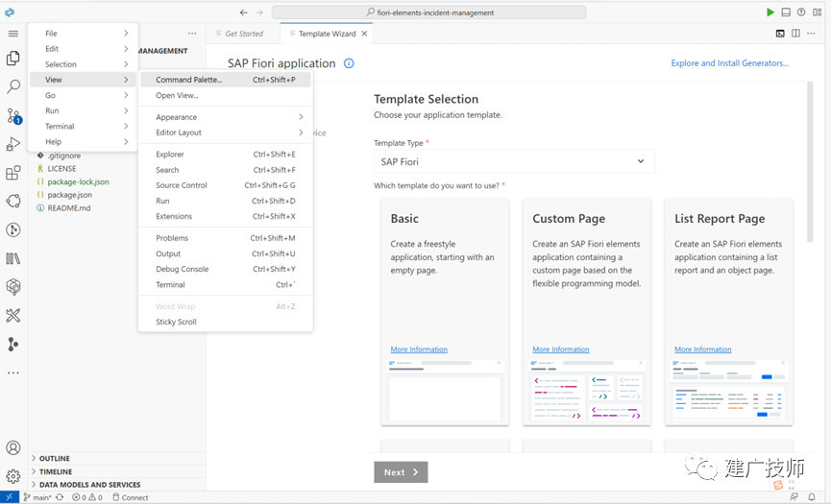Screen dimensions: 831x504
Task: Open the Terminal menu in main menu
Action: coord(83,126)
